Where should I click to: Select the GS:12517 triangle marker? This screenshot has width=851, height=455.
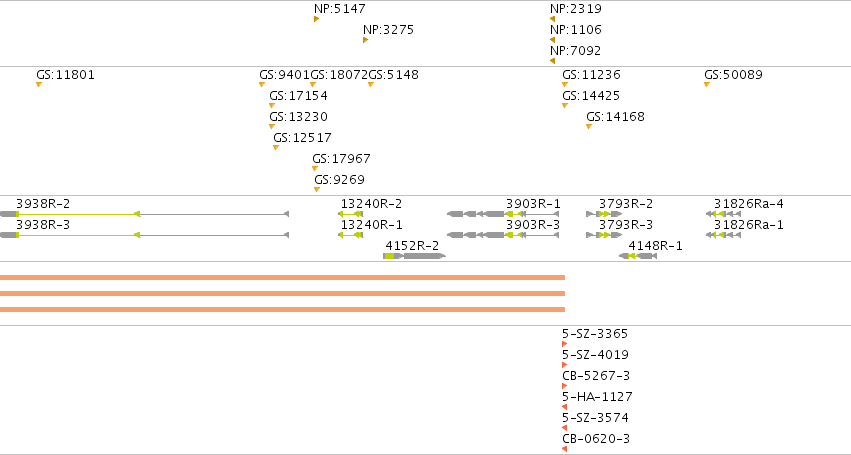[276, 148]
